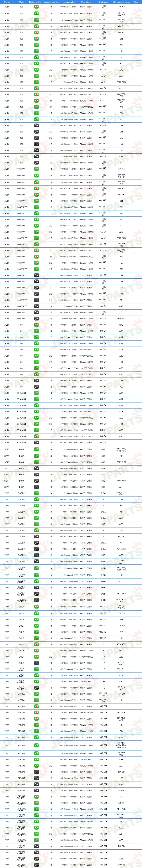Click the Marka column header
Viewport: 142px width, 868px height.
coord(7,2)
